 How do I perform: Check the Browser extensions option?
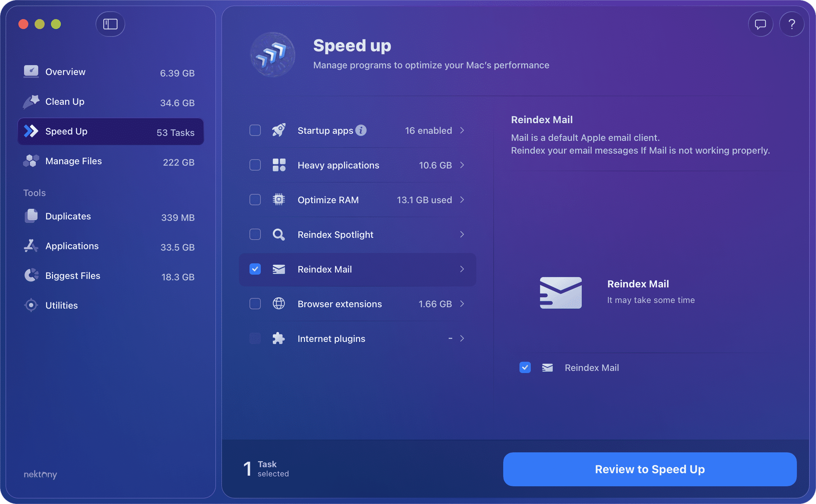coord(255,304)
